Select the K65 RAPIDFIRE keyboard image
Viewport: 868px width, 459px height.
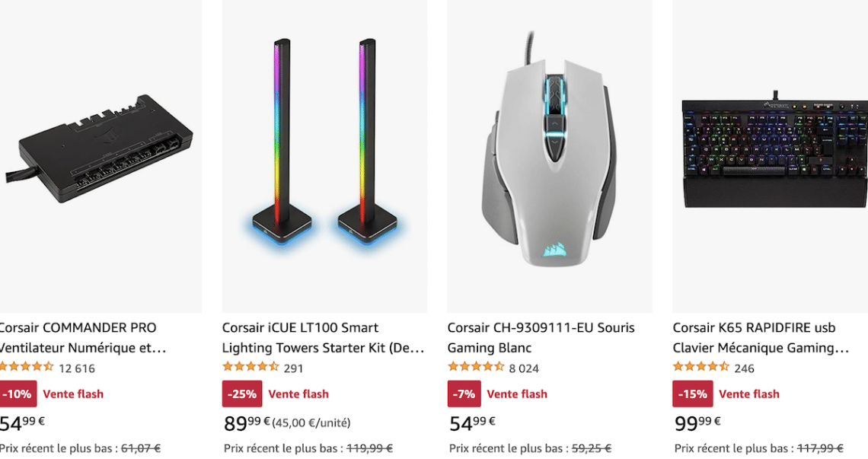(771, 154)
